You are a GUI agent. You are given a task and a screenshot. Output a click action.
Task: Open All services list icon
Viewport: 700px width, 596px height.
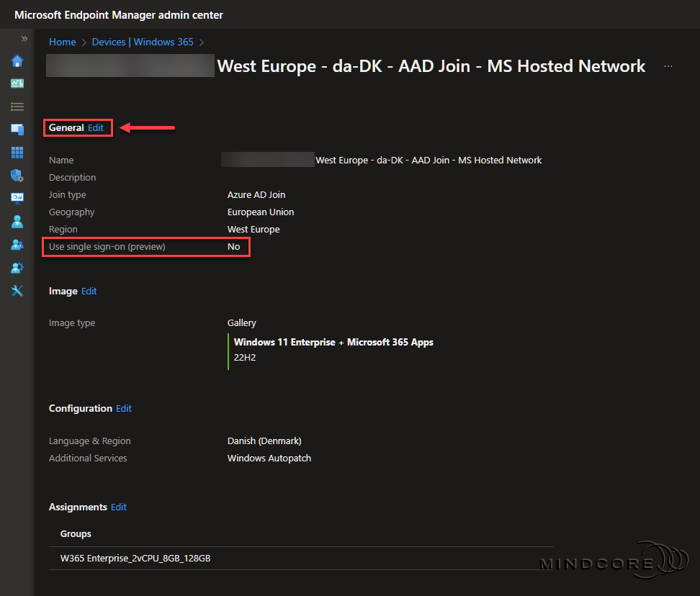(17, 107)
